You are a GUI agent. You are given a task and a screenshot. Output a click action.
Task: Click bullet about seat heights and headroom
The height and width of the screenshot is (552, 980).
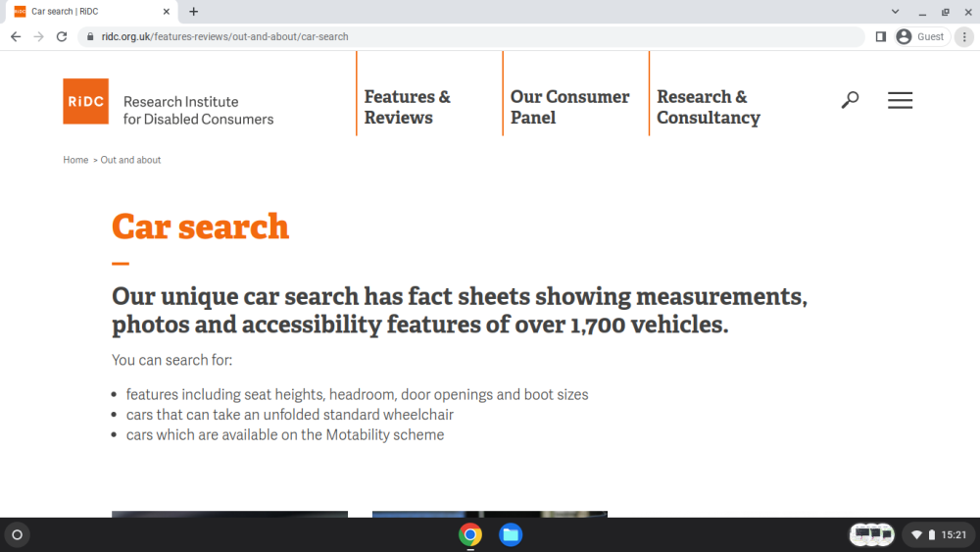357,394
